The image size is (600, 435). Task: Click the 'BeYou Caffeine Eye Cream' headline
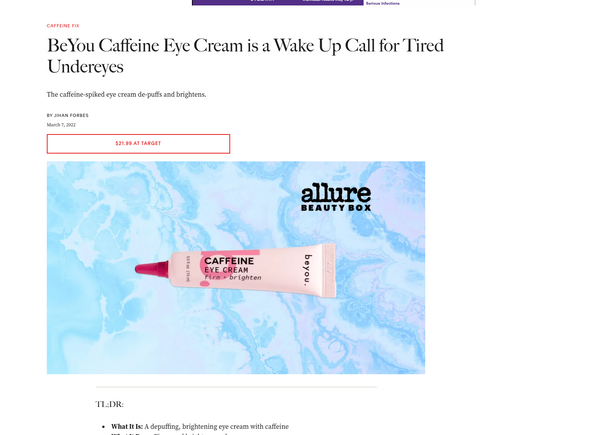point(147,46)
